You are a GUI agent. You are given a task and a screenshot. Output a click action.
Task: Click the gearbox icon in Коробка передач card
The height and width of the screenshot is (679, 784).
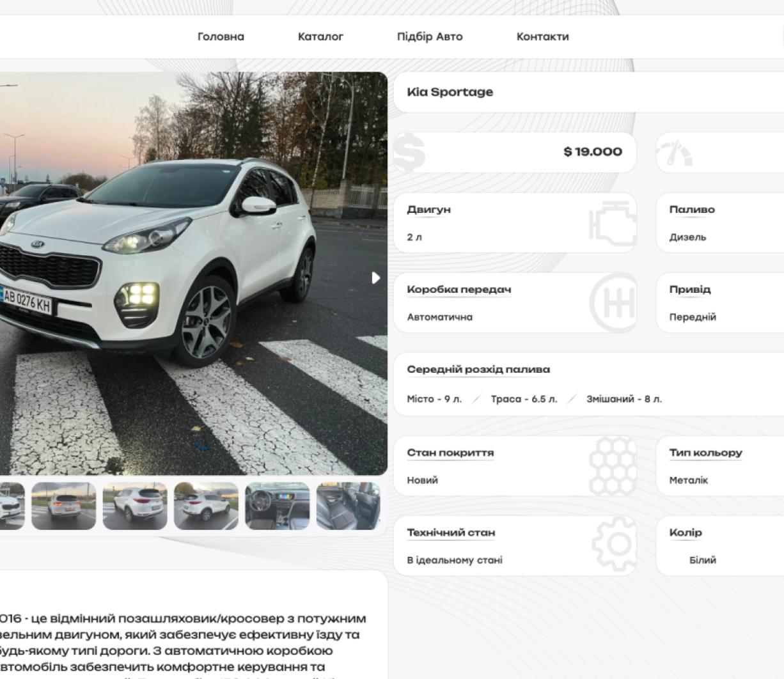click(x=615, y=302)
